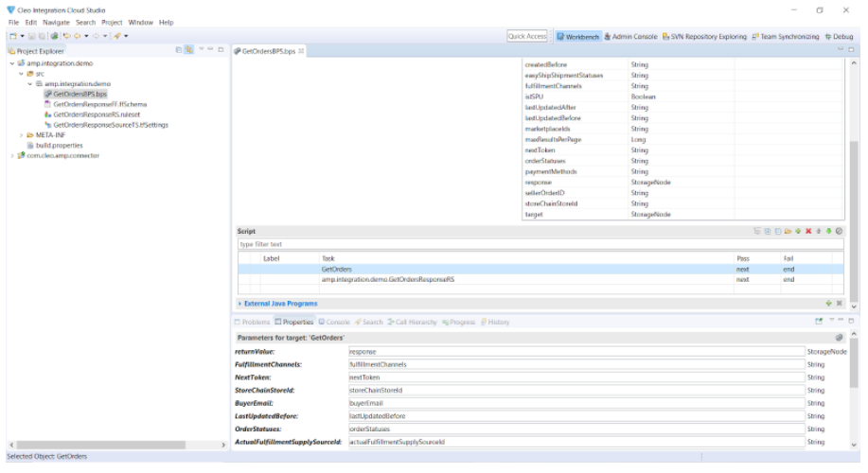
Task: Click the Script filter text field
Action: (540, 244)
